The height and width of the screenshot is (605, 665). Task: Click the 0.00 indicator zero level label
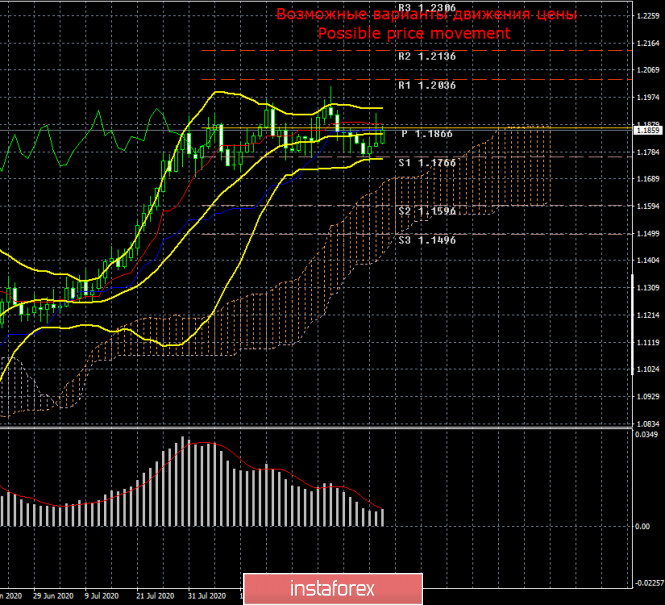(643, 526)
